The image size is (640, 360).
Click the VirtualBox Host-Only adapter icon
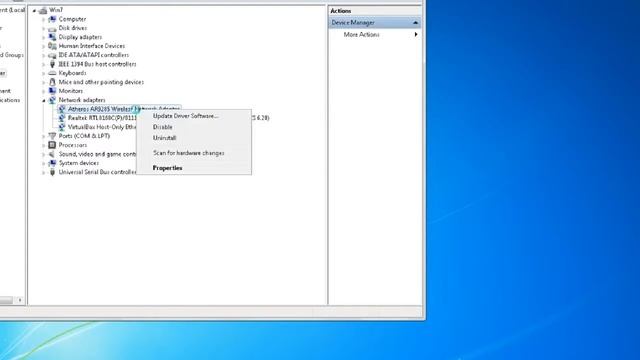click(x=62, y=127)
